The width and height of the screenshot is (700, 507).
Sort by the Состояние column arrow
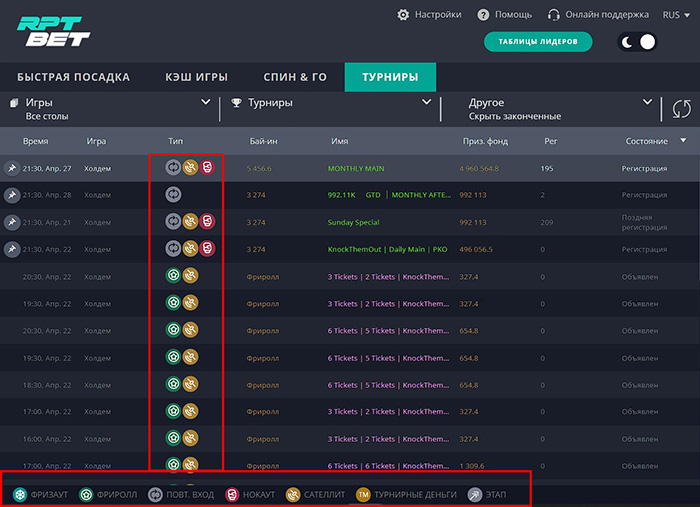tap(684, 141)
